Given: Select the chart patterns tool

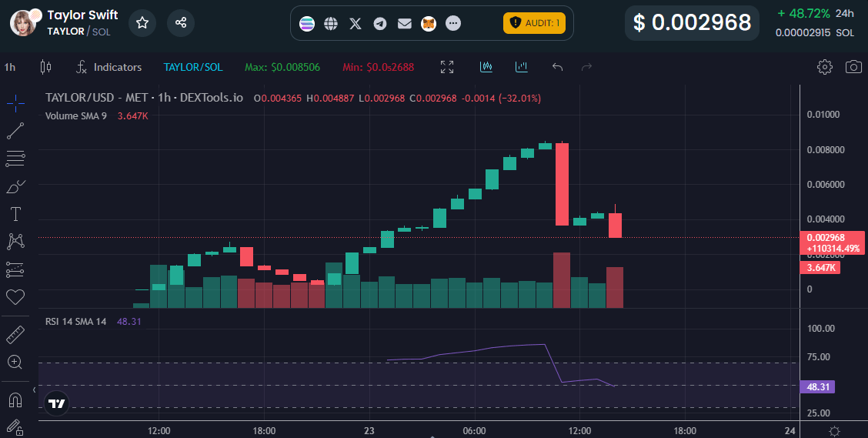Looking at the screenshot, I should coord(15,242).
